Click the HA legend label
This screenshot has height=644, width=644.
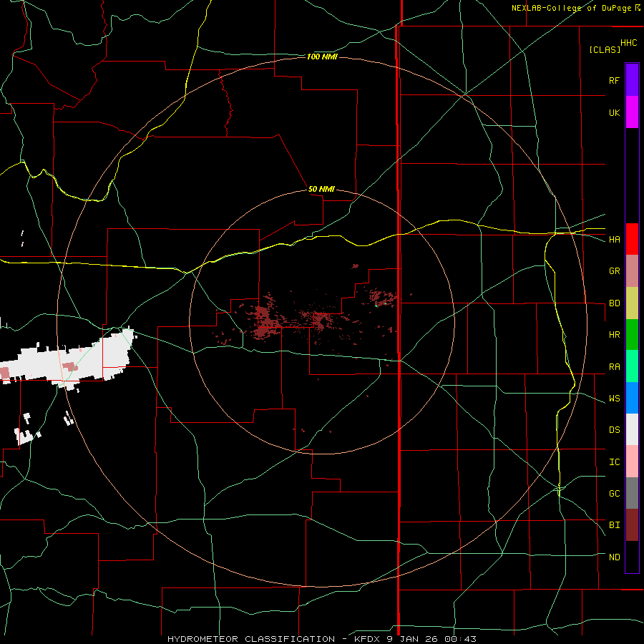click(614, 240)
